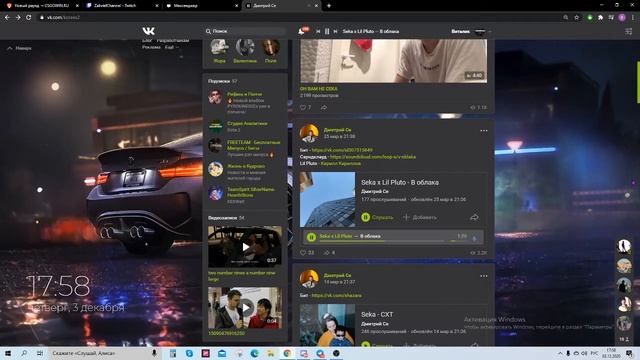Open friend Игорь's avatar

coord(219,47)
